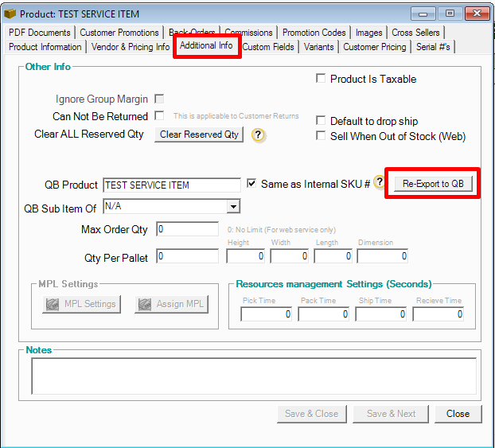Click help icon next to Same as Internal SKU

click(x=380, y=183)
